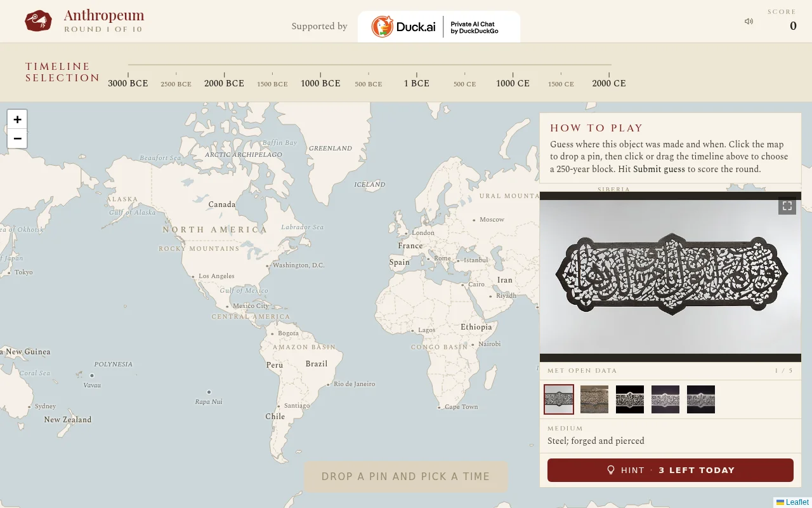This screenshot has width=812, height=508.
Task: Pick 2500 BCE on the timeline
Action: coord(176,84)
